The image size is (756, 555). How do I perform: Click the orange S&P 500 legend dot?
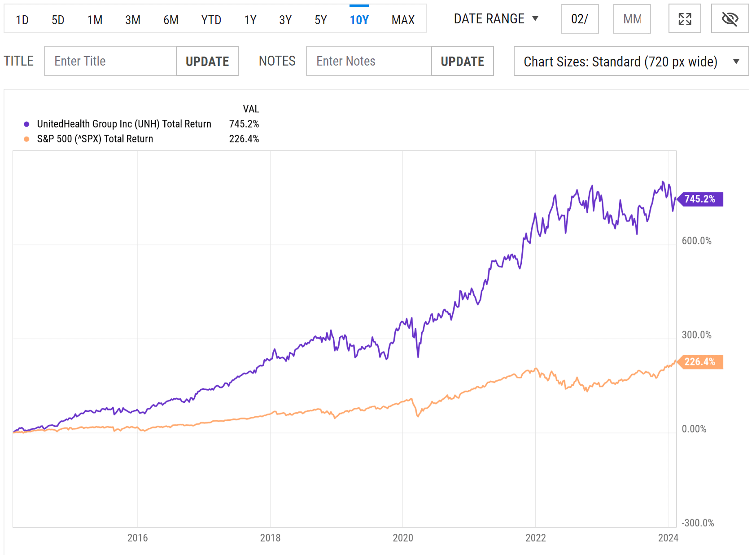pyautogui.click(x=26, y=139)
